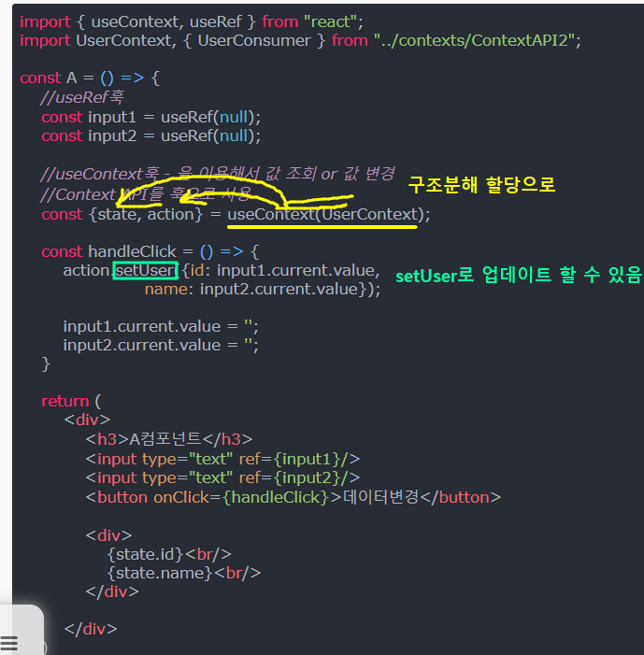Screen dimensions: 644x655
Task: Click the 'return (' statement
Action: coord(71,402)
